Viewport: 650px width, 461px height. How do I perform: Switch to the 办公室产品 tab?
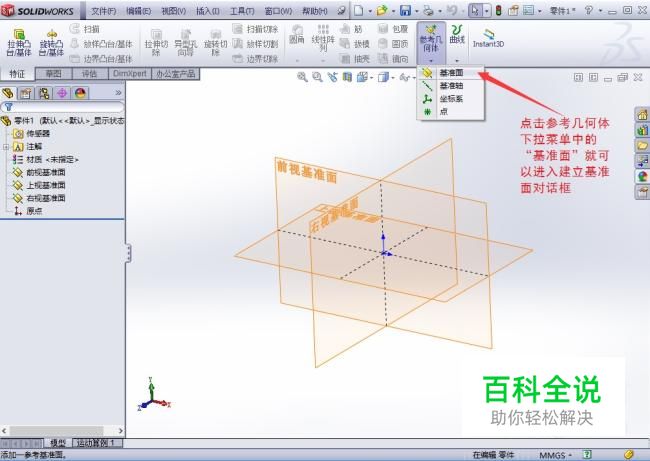click(x=176, y=74)
